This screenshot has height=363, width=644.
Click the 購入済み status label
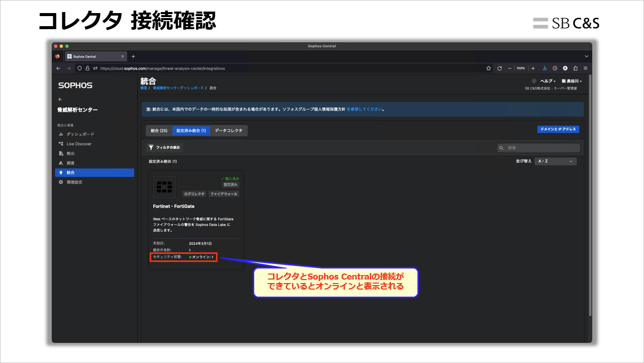tap(230, 178)
